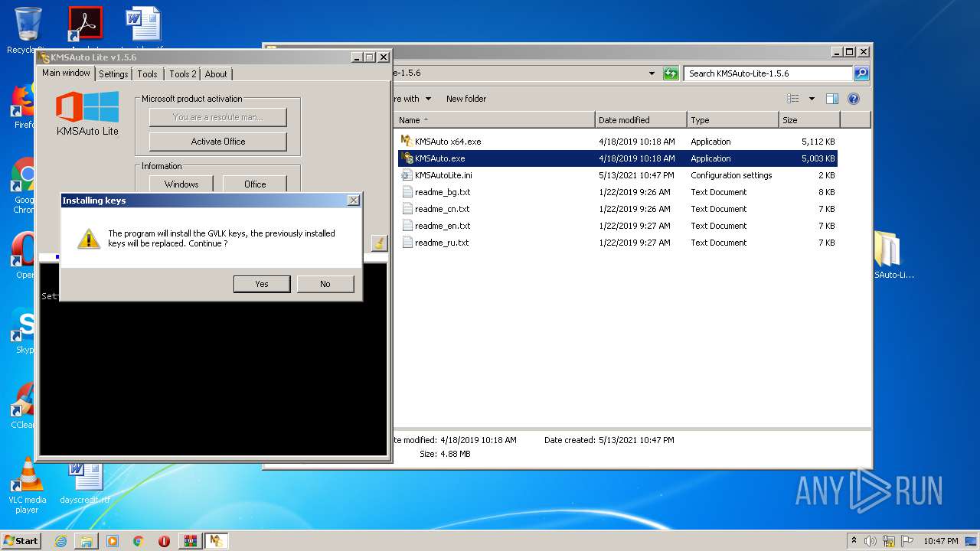980x551 pixels.
Task: Open the view options dropdown arrow
Action: 811,99
